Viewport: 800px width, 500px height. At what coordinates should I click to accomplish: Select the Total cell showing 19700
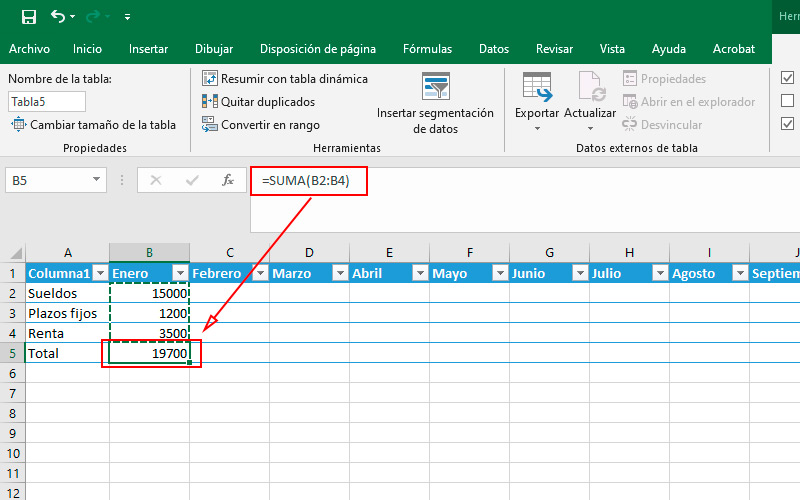(150, 354)
